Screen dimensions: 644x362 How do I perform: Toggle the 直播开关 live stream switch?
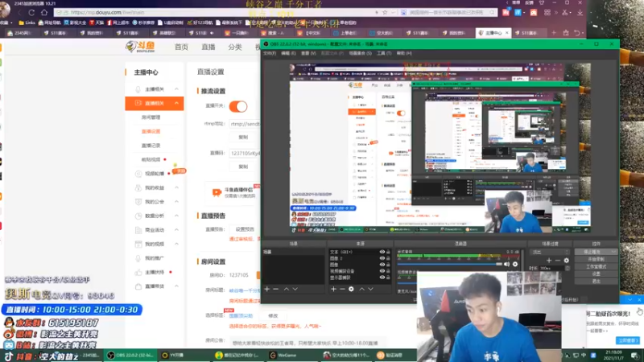[x=238, y=106]
